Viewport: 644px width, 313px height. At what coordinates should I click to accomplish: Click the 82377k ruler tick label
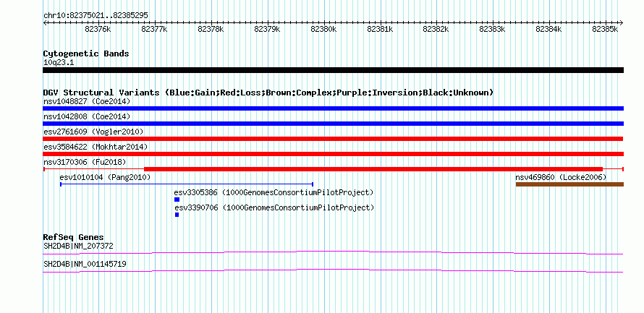click(154, 29)
